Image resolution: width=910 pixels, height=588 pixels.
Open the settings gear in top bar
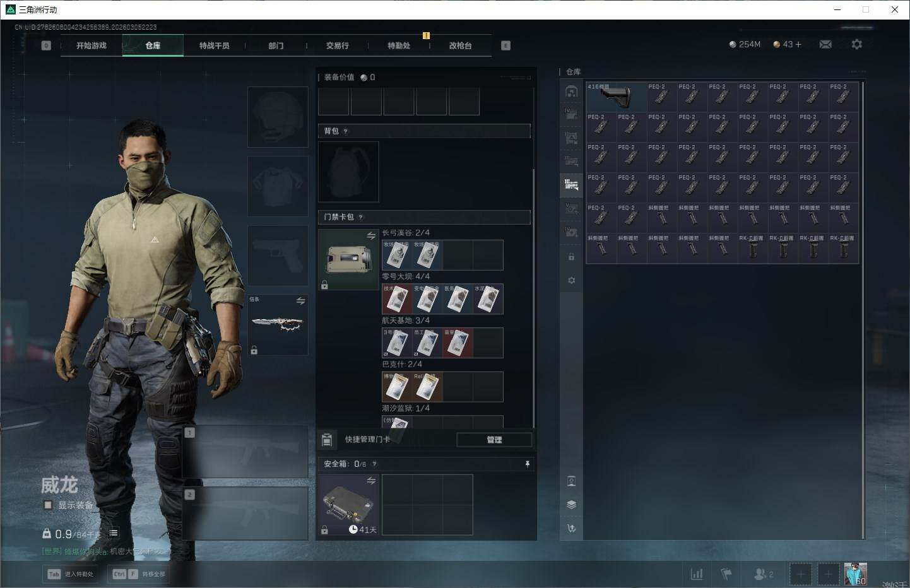coord(856,44)
